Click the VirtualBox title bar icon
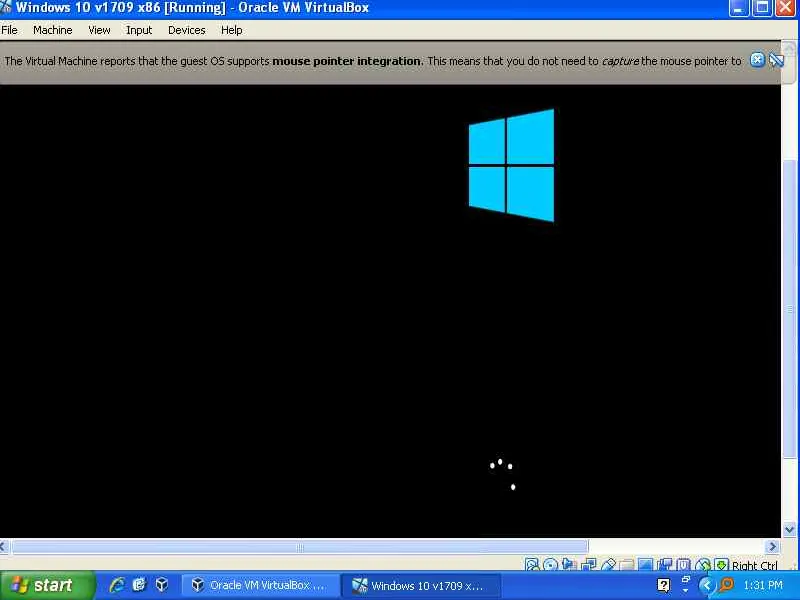Viewport: 800px width, 600px height. click(x=6, y=7)
